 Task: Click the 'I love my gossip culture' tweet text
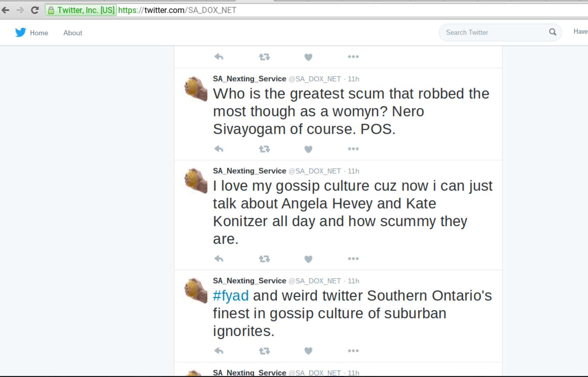point(353,212)
